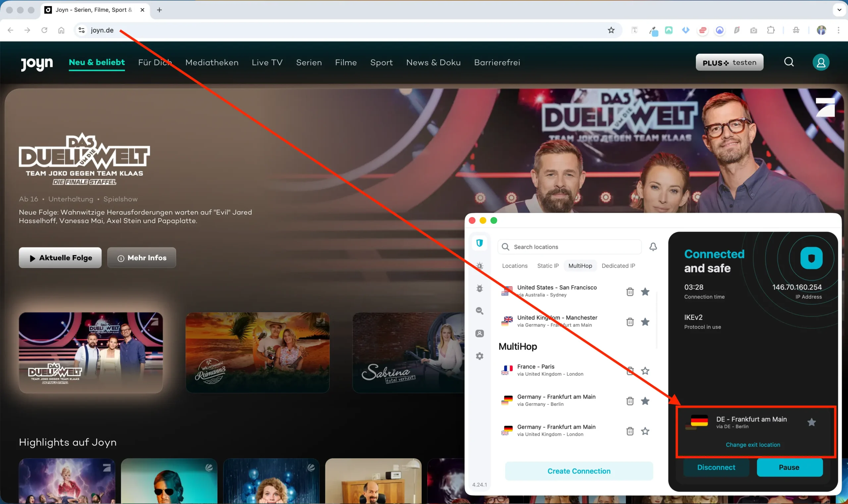Open the Willkommen bei den Reimanns thumbnail
The height and width of the screenshot is (504, 848).
click(257, 352)
